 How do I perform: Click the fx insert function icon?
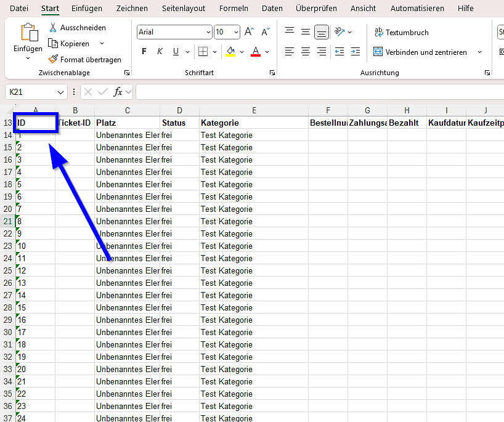118,92
